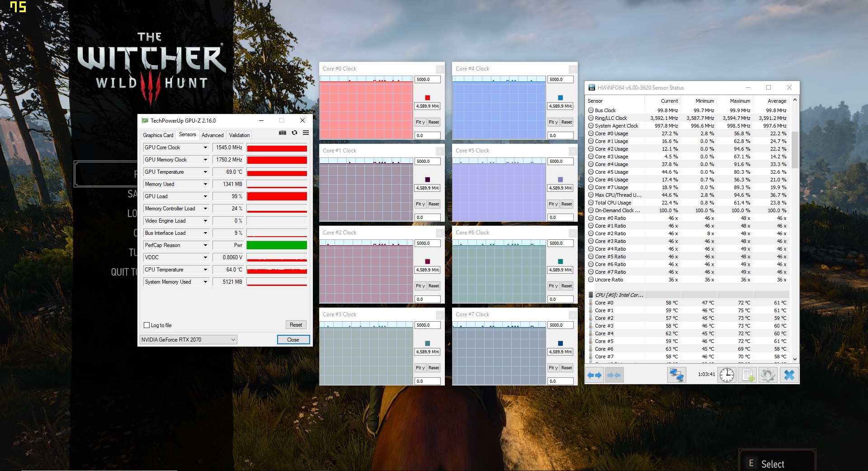Viewport: 868px width, 471px height.
Task: Open the VDDC sensor dropdown
Action: pyautogui.click(x=205, y=257)
